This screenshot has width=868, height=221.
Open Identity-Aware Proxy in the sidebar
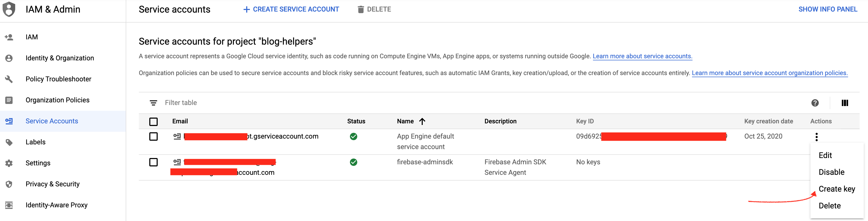[x=63, y=205]
